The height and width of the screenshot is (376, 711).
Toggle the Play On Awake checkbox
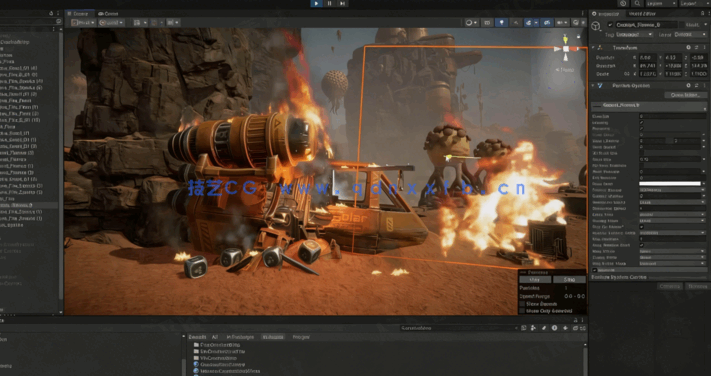click(x=641, y=227)
